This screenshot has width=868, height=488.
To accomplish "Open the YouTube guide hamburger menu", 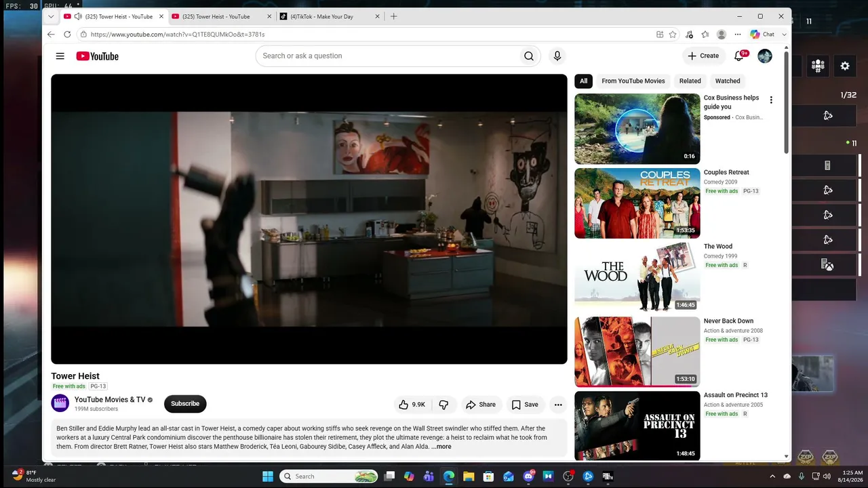I will coord(60,56).
